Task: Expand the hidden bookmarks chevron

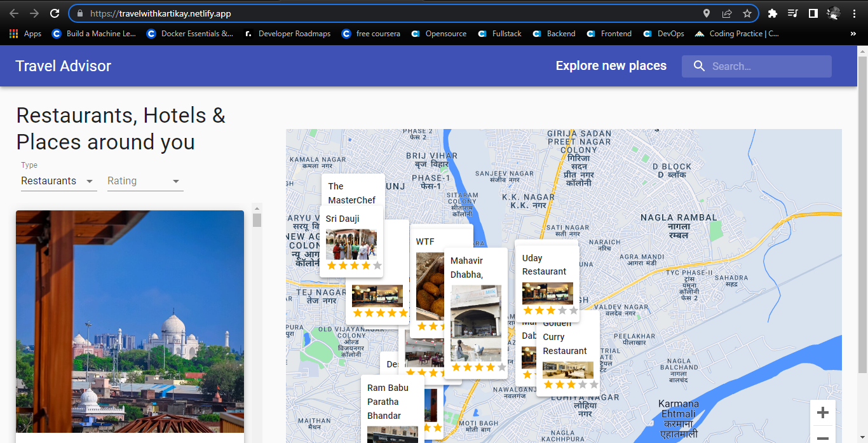Action: point(853,33)
